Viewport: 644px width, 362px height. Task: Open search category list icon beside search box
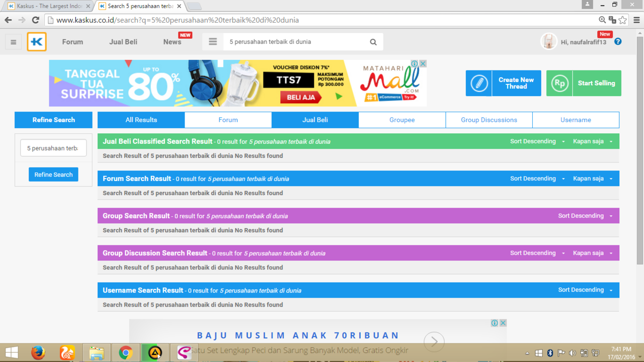[x=213, y=42]
